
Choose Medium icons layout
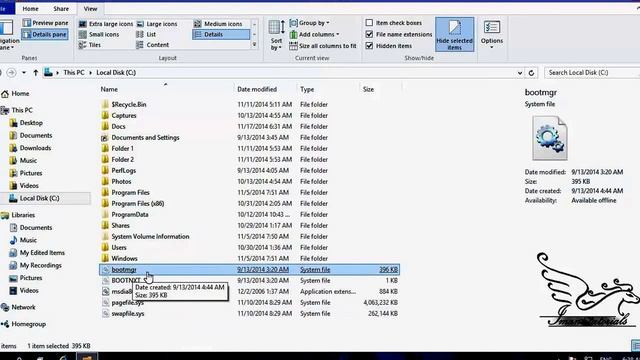coord(218,24)
